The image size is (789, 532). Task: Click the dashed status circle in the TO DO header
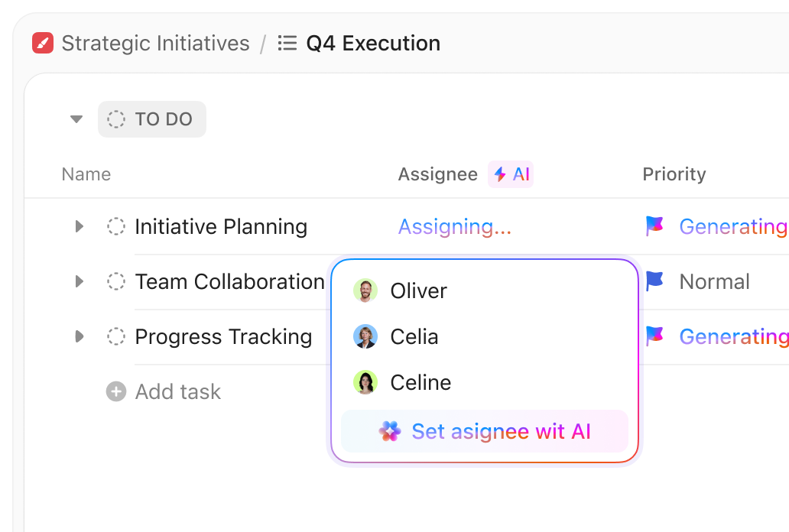[115, 119]
